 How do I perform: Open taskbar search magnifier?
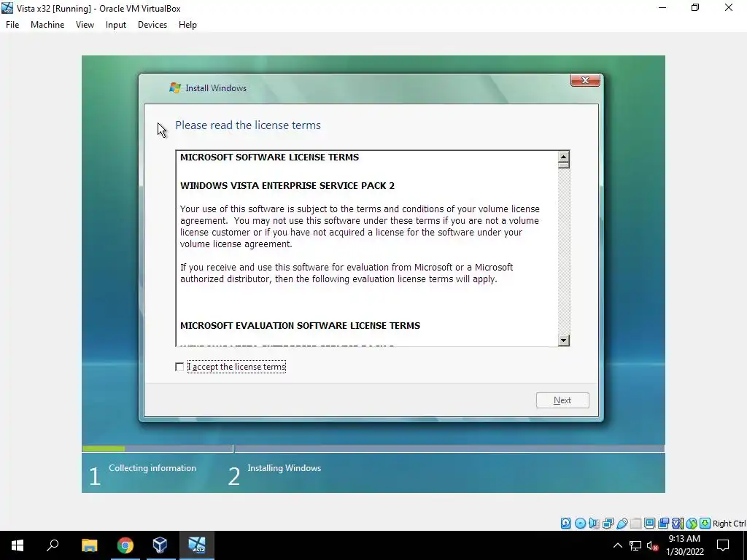point(53,545)
